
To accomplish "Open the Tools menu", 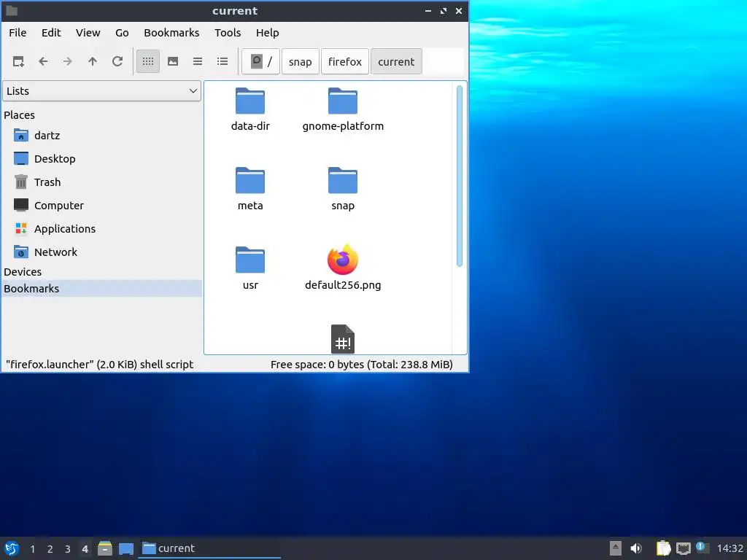I will click(x=228, y=33).
